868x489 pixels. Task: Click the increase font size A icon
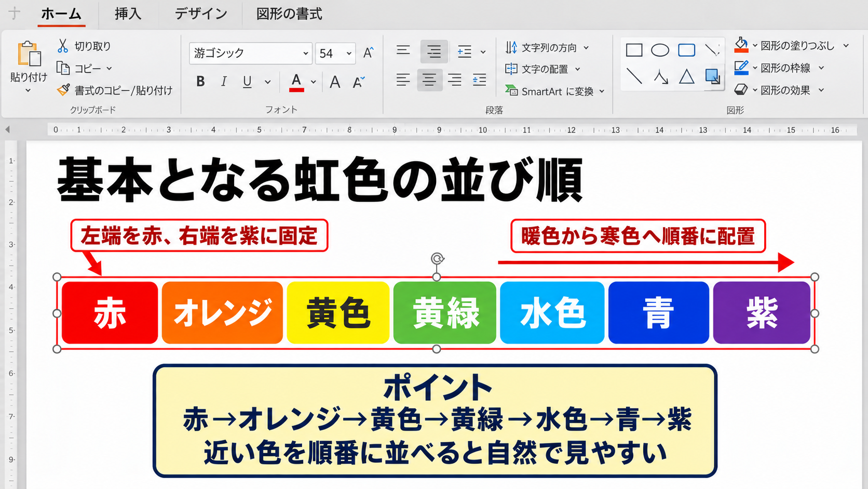pyautogui.click(x=368, y=53)
